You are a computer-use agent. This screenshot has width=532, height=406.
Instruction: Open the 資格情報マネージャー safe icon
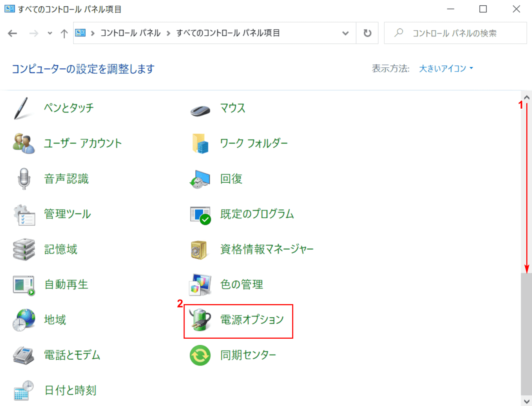[x=199, y=250]
